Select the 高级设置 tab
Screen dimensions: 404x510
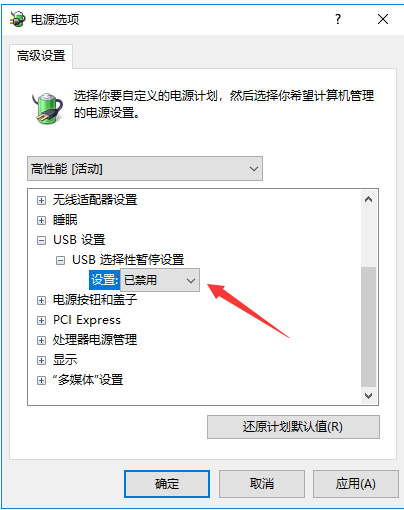pyautogui.click(x=41, y=56)
